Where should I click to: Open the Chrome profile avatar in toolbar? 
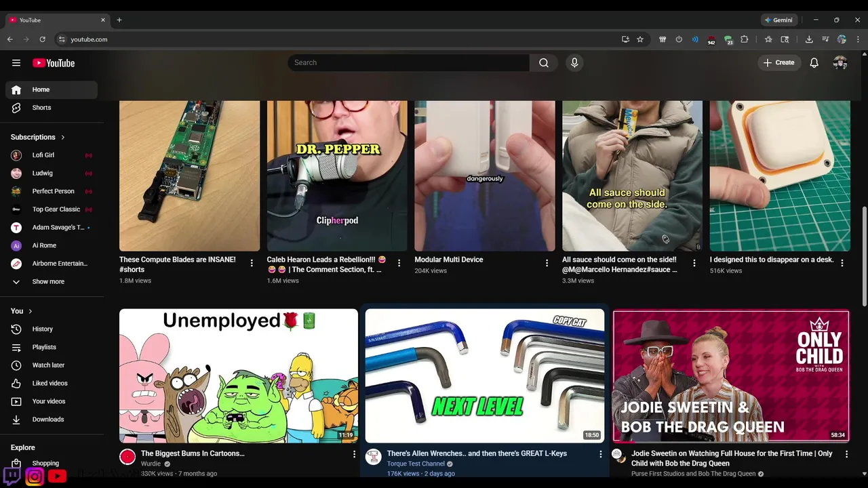click(x=842, y=39)
